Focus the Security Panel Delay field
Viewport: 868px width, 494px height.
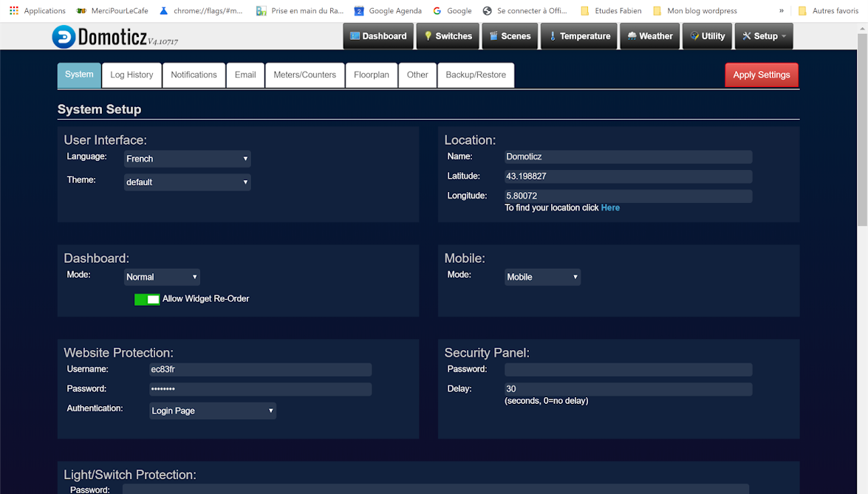(629, 389)
